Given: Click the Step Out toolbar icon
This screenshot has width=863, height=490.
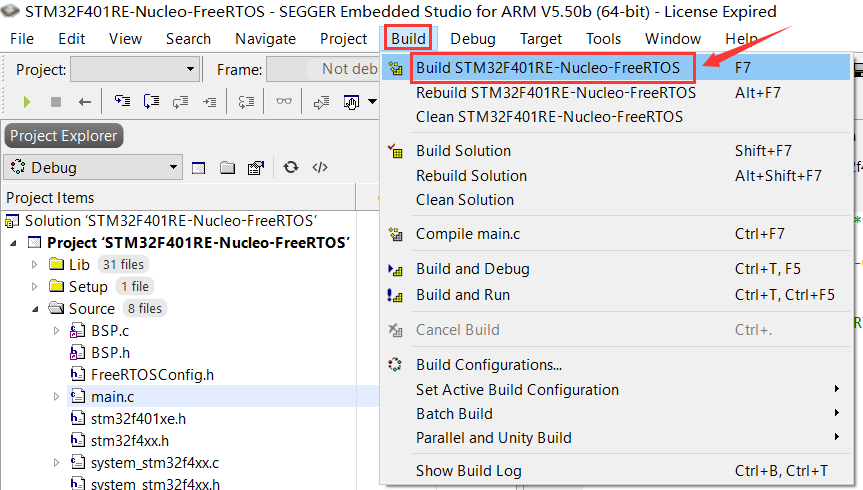Looking at the screenshot, I should (x=181, y=101).
